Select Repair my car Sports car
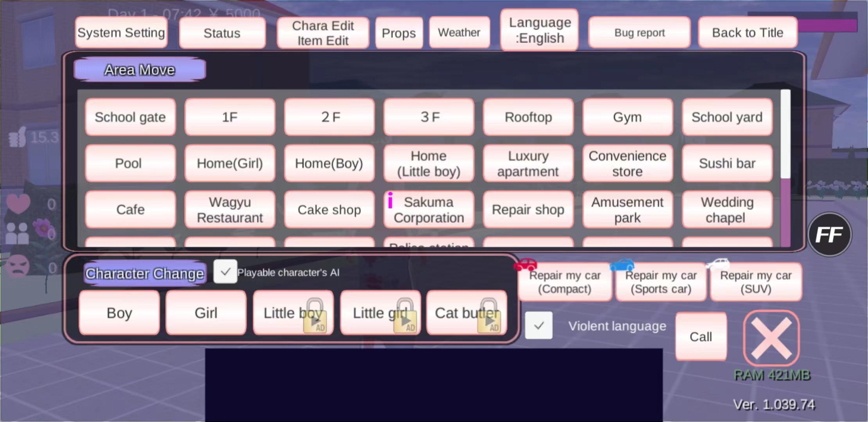The width and height of the screenshot is (868, 422). (660, 283)
